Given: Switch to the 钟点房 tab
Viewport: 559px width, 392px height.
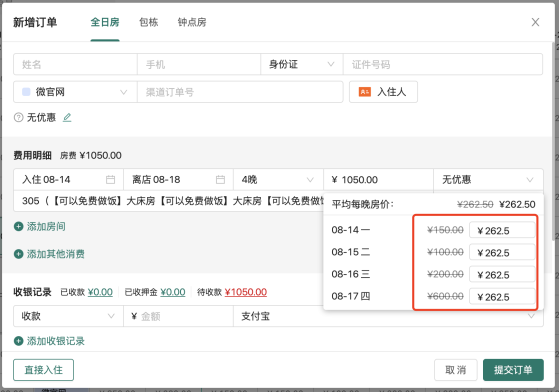Looking at the screenshot, I should click(x=192, y=22).
